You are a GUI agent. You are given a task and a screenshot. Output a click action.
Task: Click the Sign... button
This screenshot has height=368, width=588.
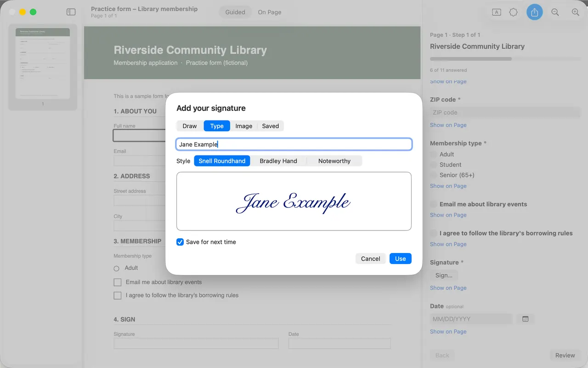444,275
